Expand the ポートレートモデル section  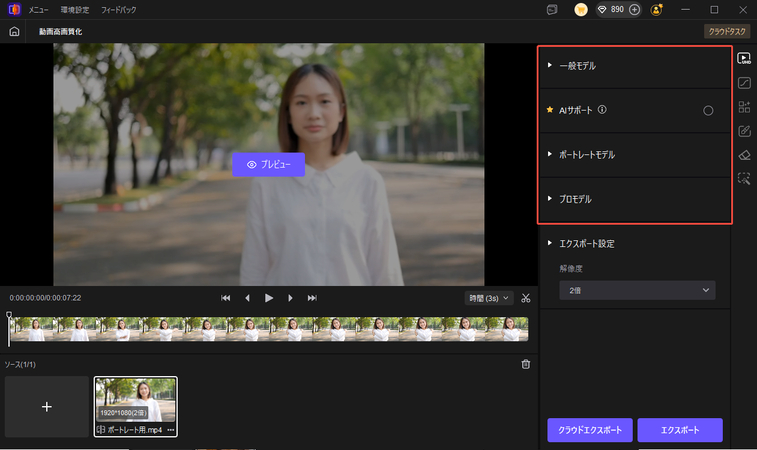586,155
